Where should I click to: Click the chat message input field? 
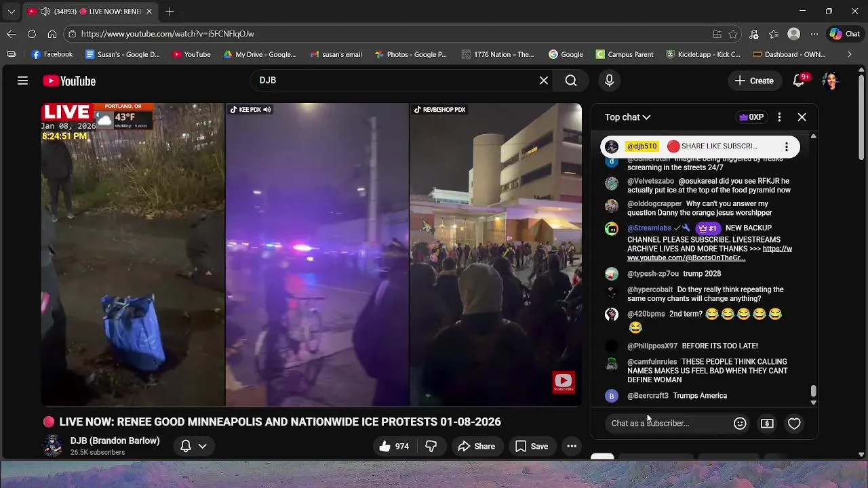(x=668, y=424)
